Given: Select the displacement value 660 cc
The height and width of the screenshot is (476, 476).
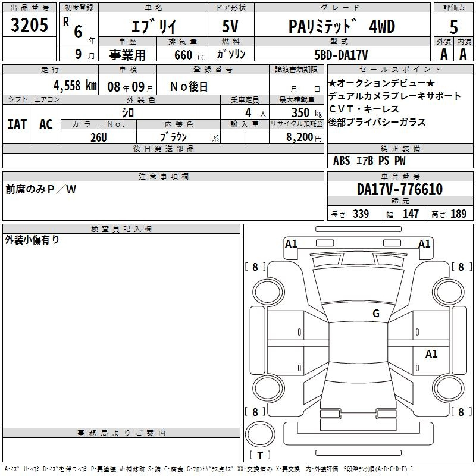Looking at the screenshot, I should pos(189,55).
